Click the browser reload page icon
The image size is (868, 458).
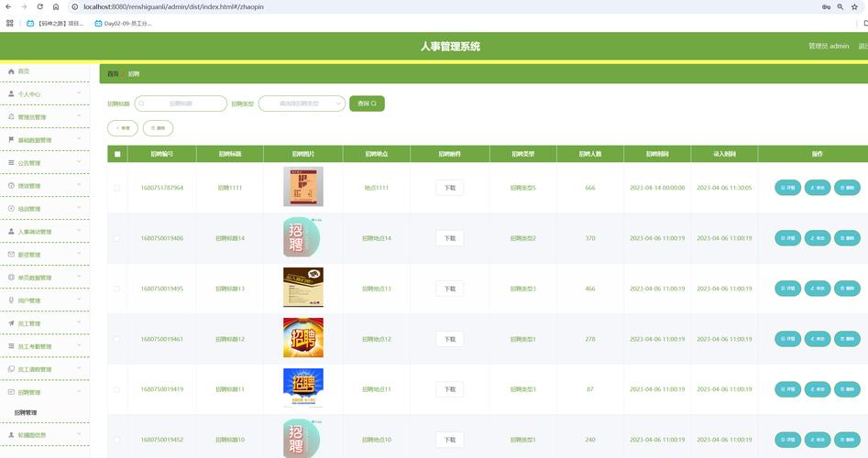coord(40,6)
